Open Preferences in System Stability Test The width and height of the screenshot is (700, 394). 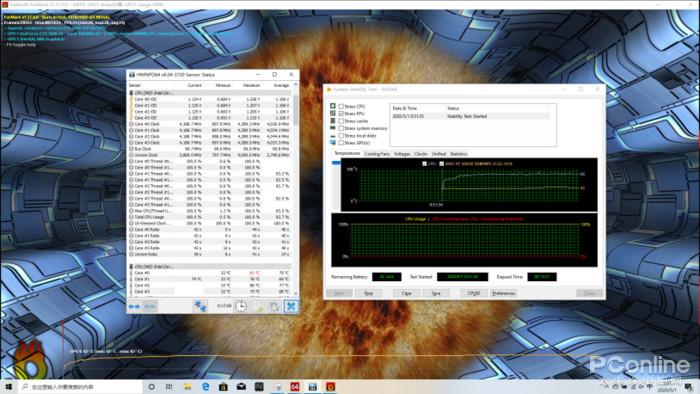(x=504, y=293)
